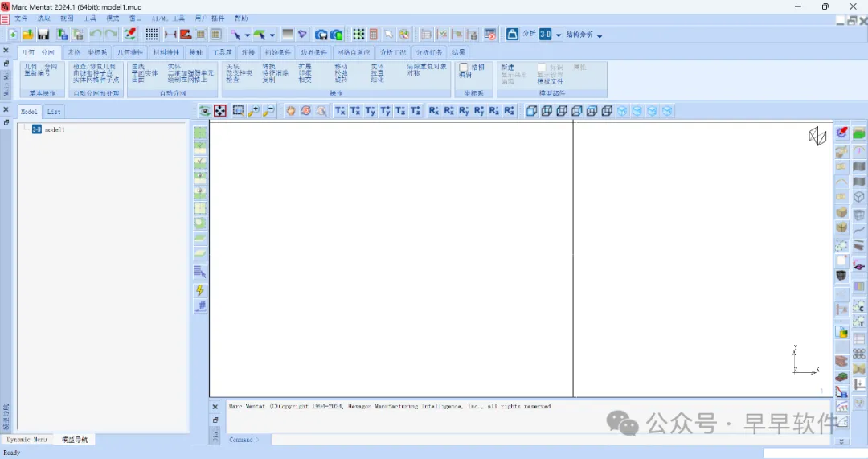
Task: Activate the pan hand tool
Action: 291,111
